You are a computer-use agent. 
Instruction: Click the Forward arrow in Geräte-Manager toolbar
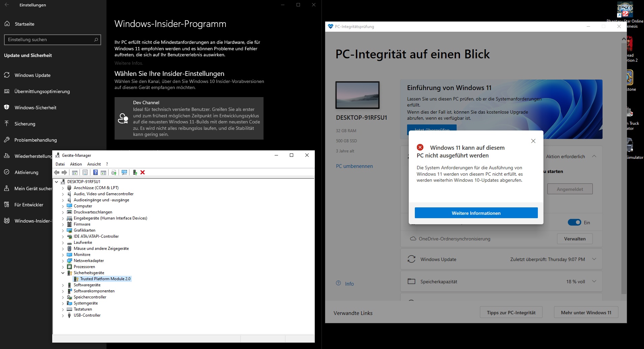coord(64,172)
